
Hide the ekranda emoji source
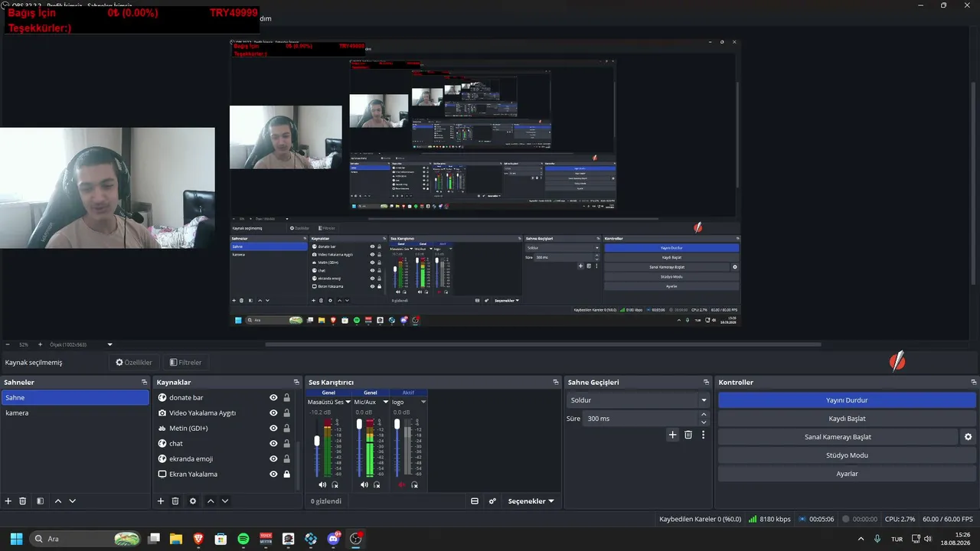[273, 459]
